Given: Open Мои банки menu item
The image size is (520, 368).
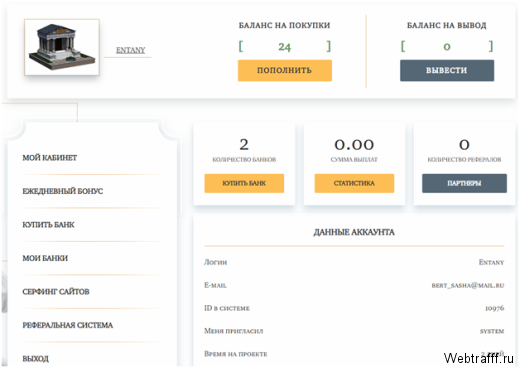Looking at the screenshot, I should click(x=45, y=258).
